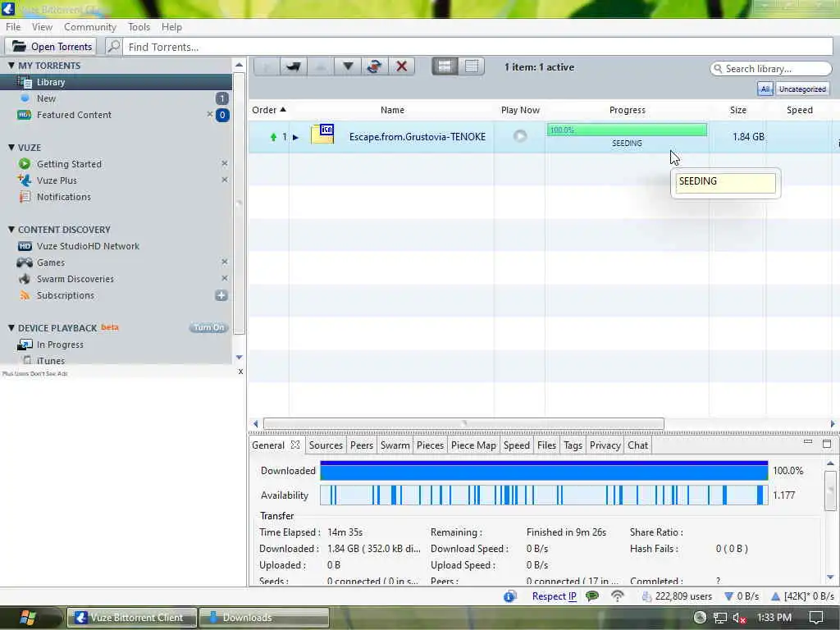Open the Community menu
Viewport: 840px width, 630px height.
click(x=90, y=27)
